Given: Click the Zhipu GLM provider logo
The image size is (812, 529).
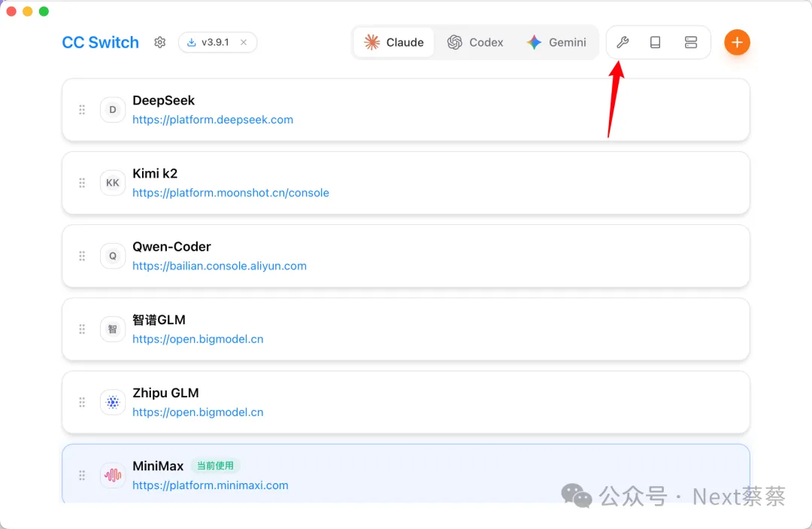Looking at the screenshot, I should pos(113,403).
